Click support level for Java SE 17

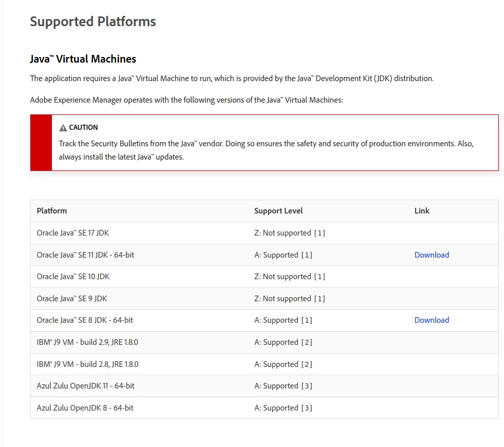pos(290,233)
